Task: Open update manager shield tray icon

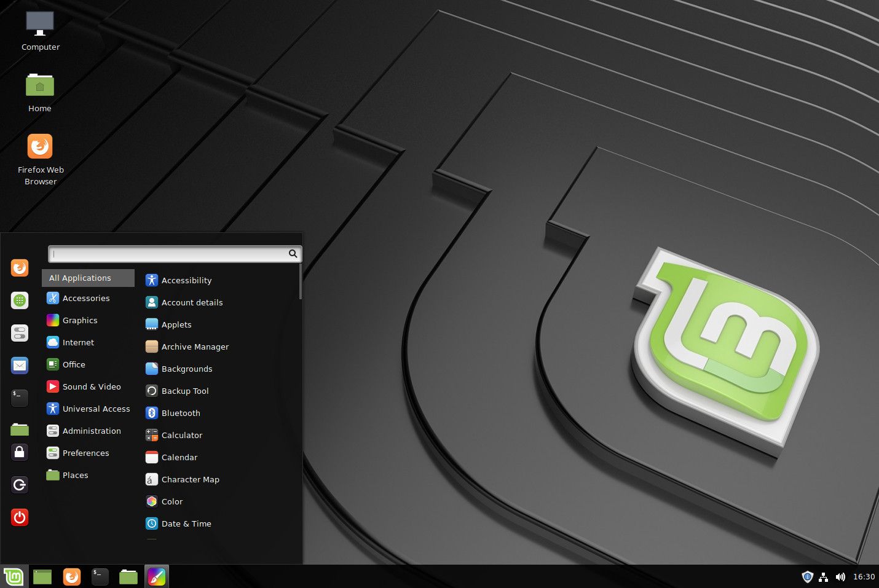Action: pos(808,576)
